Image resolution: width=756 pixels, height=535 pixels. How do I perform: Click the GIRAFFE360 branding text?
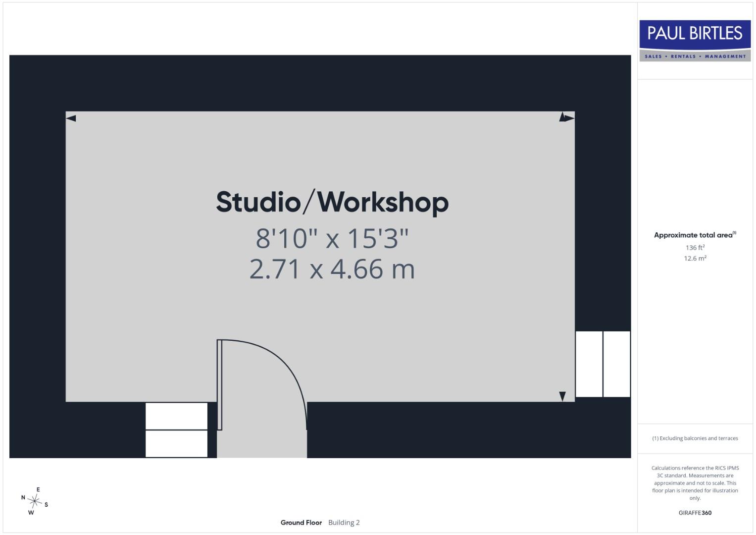coord(695,513)
